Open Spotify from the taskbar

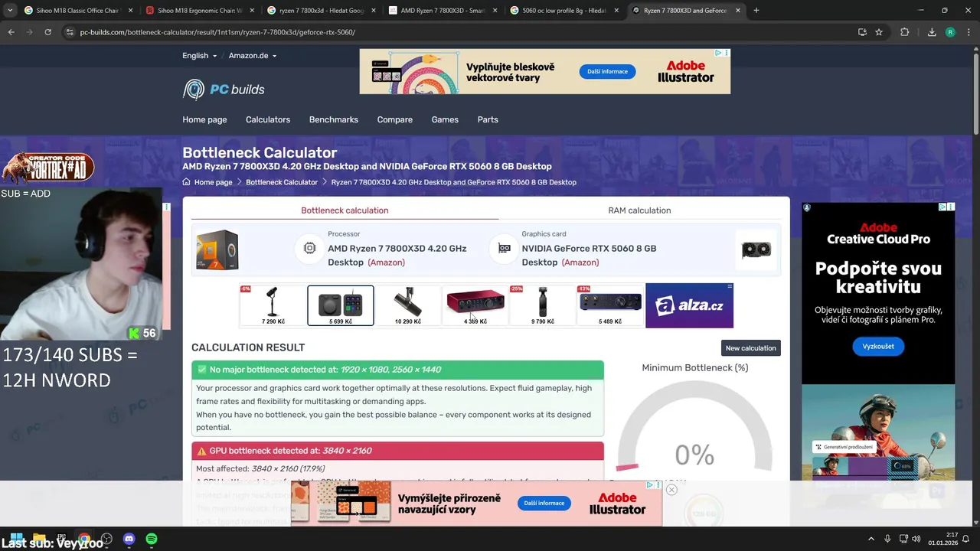point(152,539)
